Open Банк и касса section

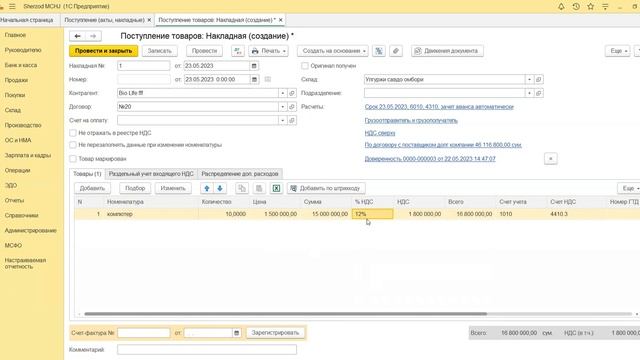[21, 65]
